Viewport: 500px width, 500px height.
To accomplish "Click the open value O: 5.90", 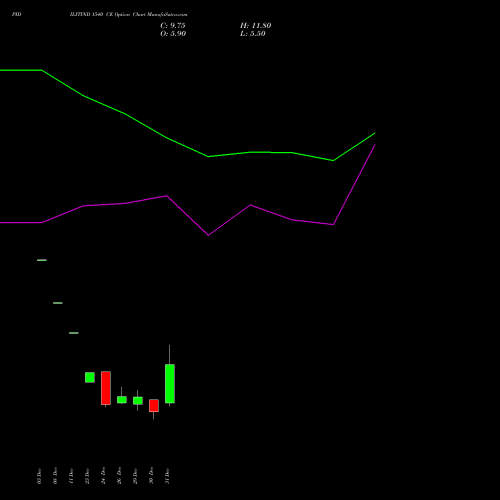I will click(173, 34).
